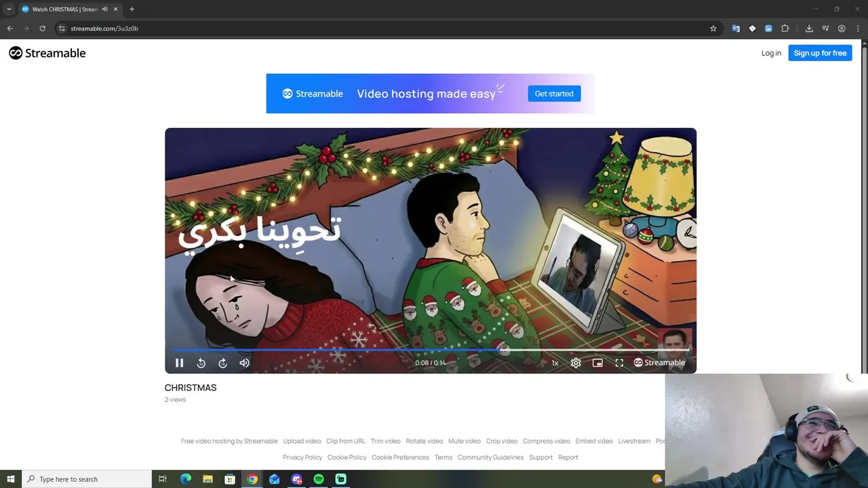
Task: Open browser Downloads panel
Action: tap(809, 28)
